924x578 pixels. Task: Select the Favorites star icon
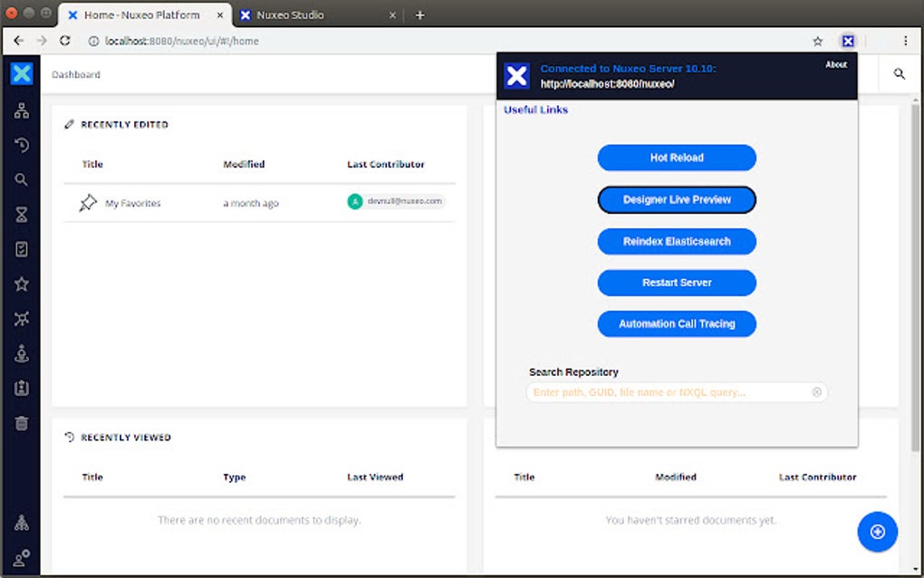pos(21,283)
